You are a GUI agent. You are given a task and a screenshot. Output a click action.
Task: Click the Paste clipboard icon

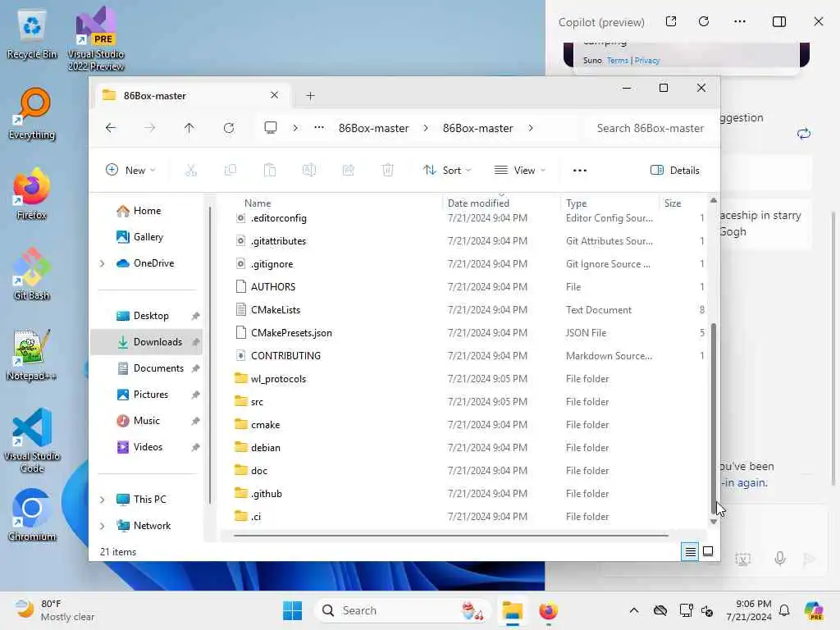[x=269, y=171]
